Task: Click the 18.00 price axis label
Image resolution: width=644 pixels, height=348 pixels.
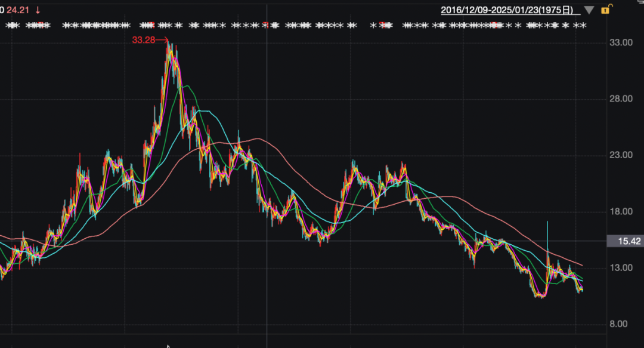Action: click(621, 211)
